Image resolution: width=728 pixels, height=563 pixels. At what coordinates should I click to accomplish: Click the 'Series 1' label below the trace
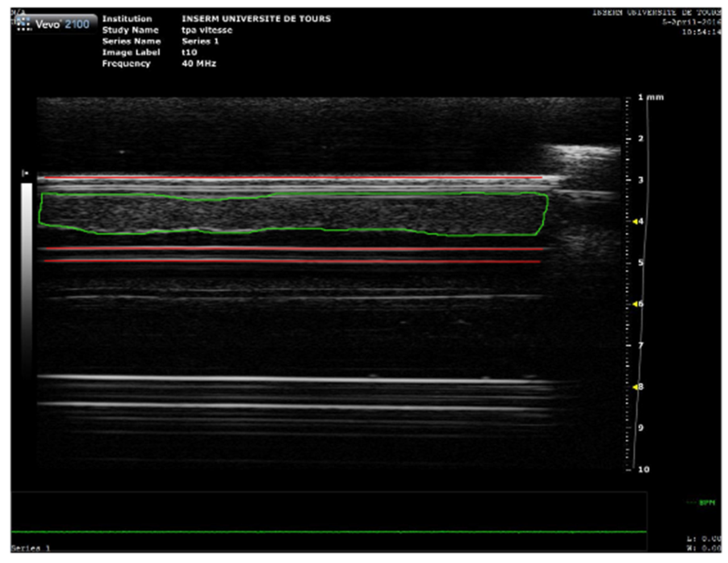tap(31, 548)
